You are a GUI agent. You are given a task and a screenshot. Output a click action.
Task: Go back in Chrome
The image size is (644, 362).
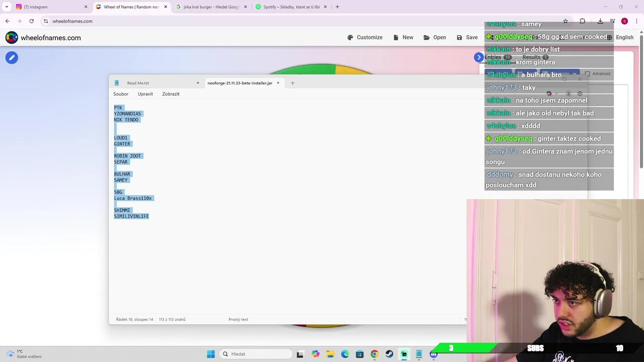7,21
